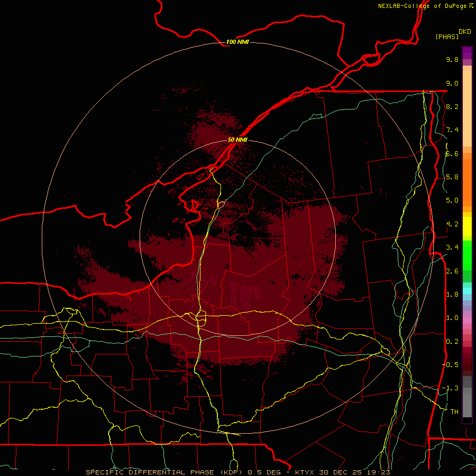This screenshot has height=476, width=476.
Task: Click the 1.8 scale value
Action: (x=452, y=295)
